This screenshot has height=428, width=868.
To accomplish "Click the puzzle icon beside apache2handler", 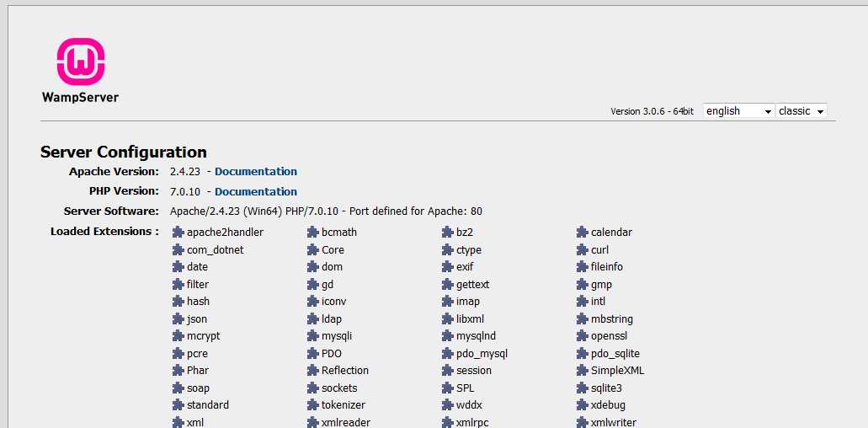I will [x=178, y=232].
